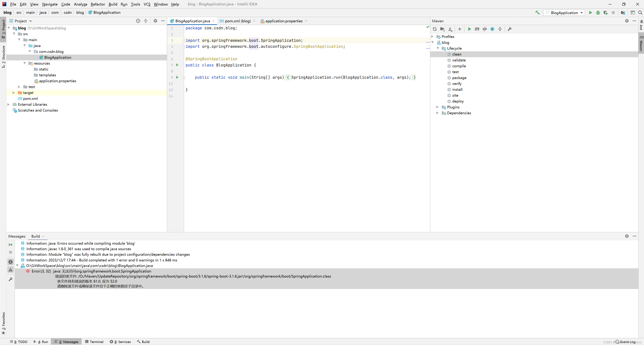
Task: Expand the target folder
Action: tap(14, 93)
